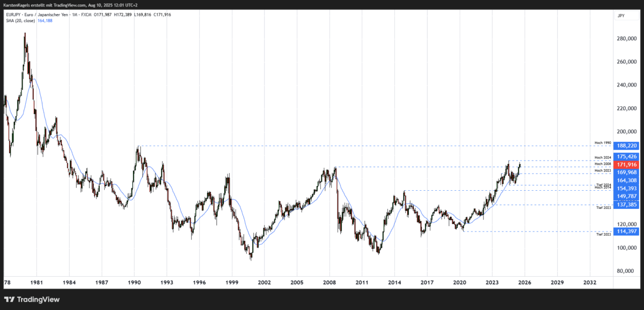Click the 149,787 blue price label
The image size is (644, 310).
pyautogui.click(x=626, y=197)
